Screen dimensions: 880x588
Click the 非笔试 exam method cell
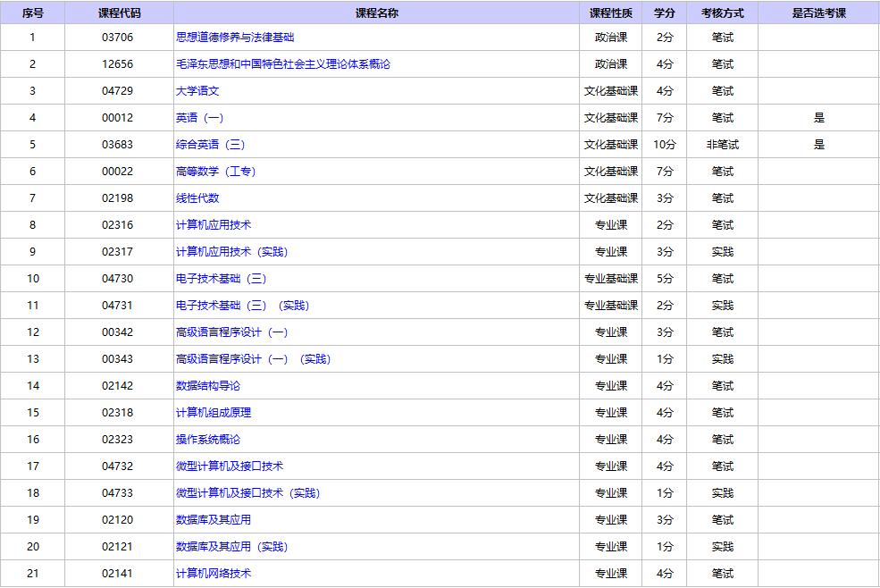pyautogui.click(x=722, y=145)
